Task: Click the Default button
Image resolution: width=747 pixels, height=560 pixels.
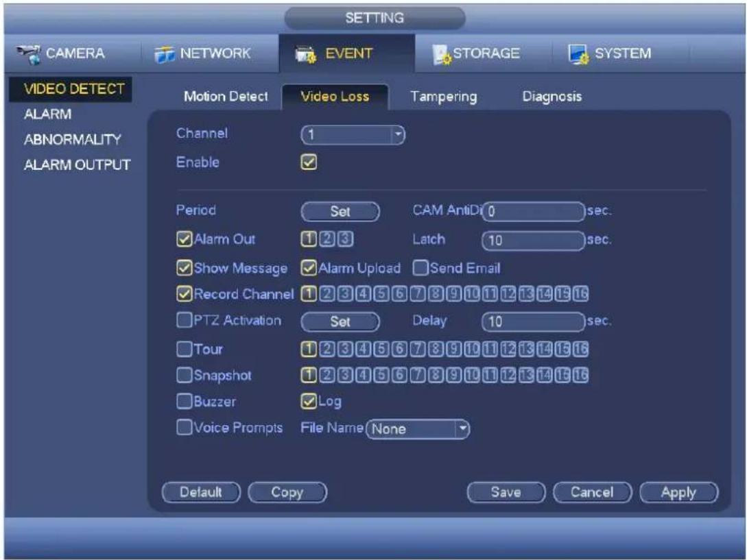Action: (201, 492)
